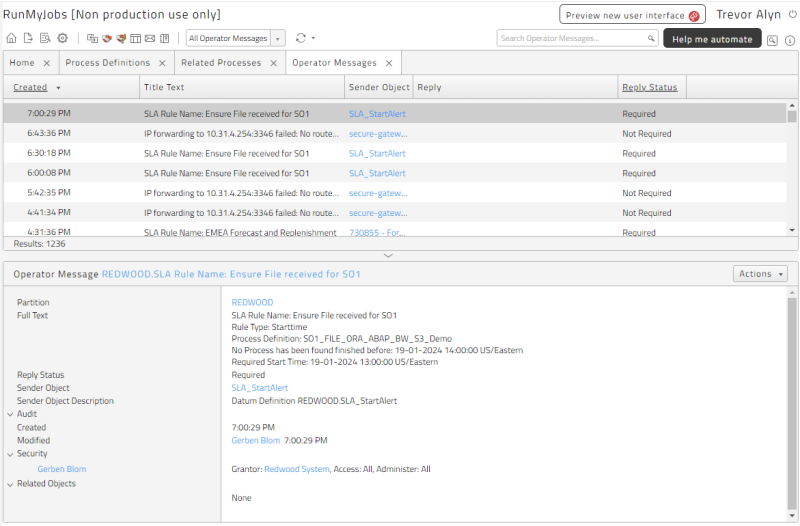800x526 pixels.
Task: Click the Sender Object column header
Action: 379,87
